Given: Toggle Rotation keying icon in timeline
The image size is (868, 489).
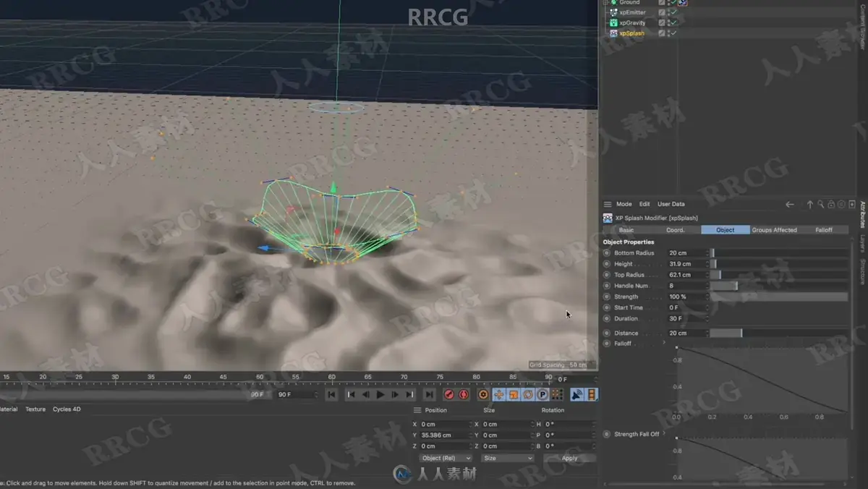Looking at the screenshot, I should point(528,394).
